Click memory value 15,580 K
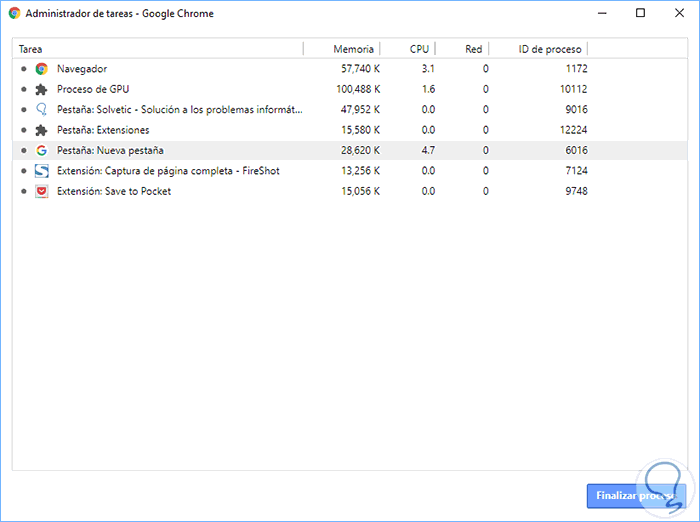Screen dimensions: 700x522 [361, 130]
